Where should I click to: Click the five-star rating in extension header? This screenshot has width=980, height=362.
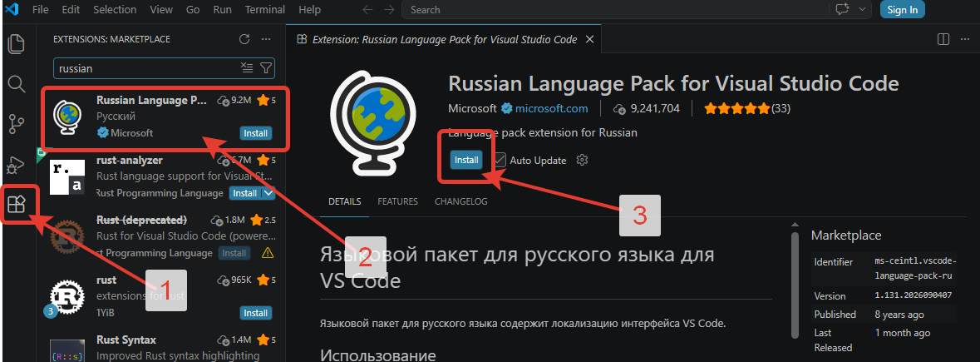coord(737,109)
